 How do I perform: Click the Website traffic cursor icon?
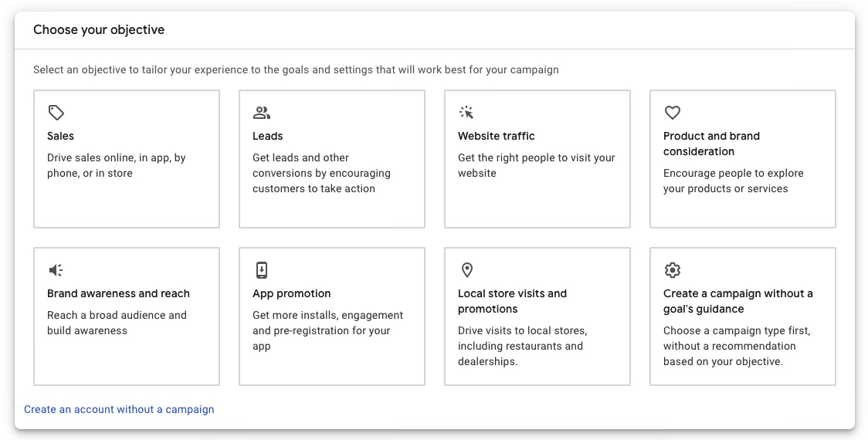pos(466,113)
